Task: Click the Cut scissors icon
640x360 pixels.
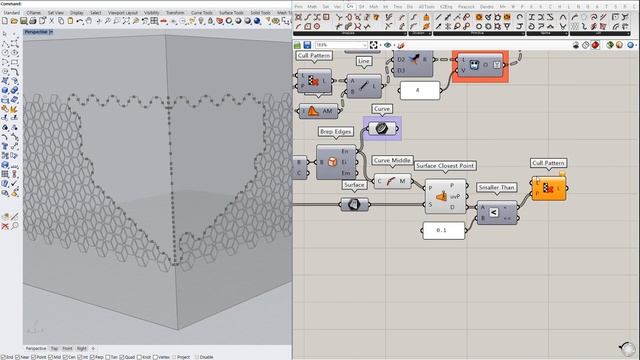Action: point(51,21)
